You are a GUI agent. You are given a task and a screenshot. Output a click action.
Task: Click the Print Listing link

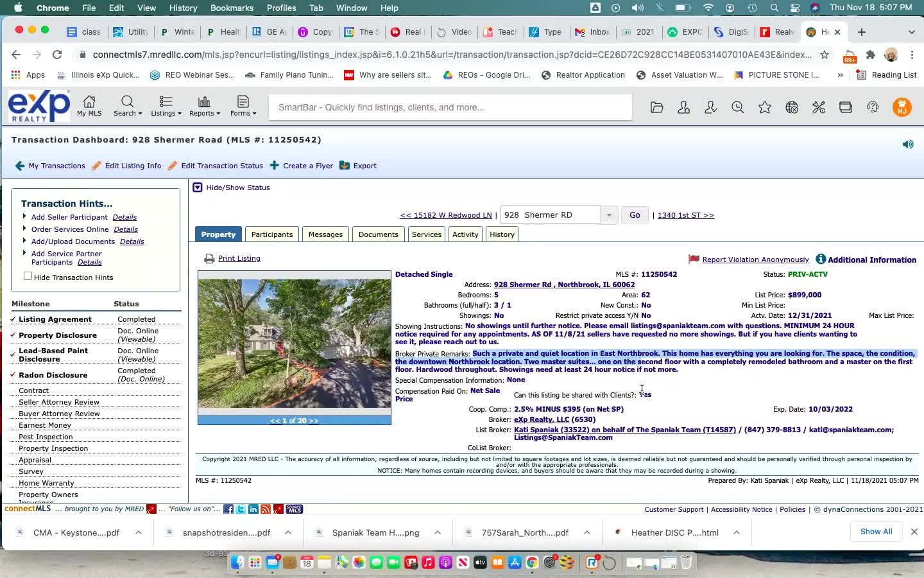tap(239, 258)
